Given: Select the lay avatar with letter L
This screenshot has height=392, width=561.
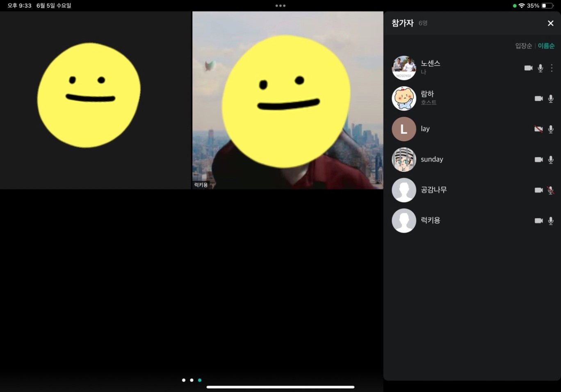Looking at the screenshot, I should [x=404, y=129].
